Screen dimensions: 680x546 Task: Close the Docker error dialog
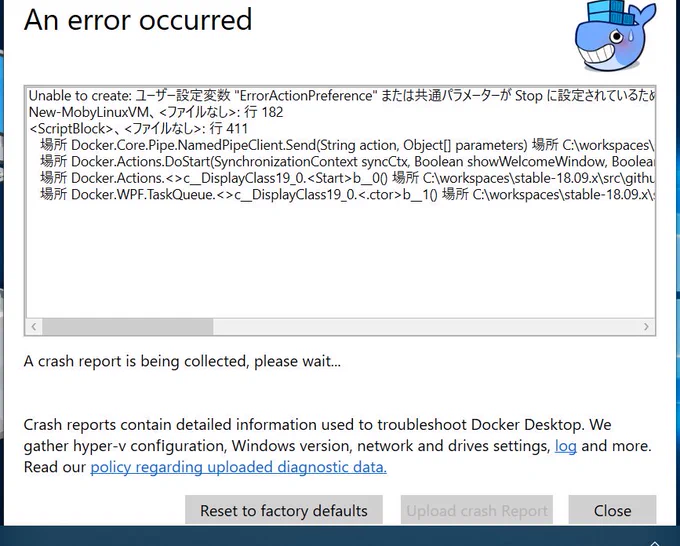612,510
